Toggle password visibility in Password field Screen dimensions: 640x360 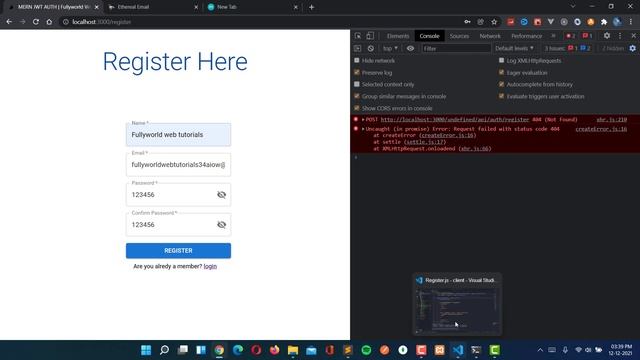coord(222,195)
